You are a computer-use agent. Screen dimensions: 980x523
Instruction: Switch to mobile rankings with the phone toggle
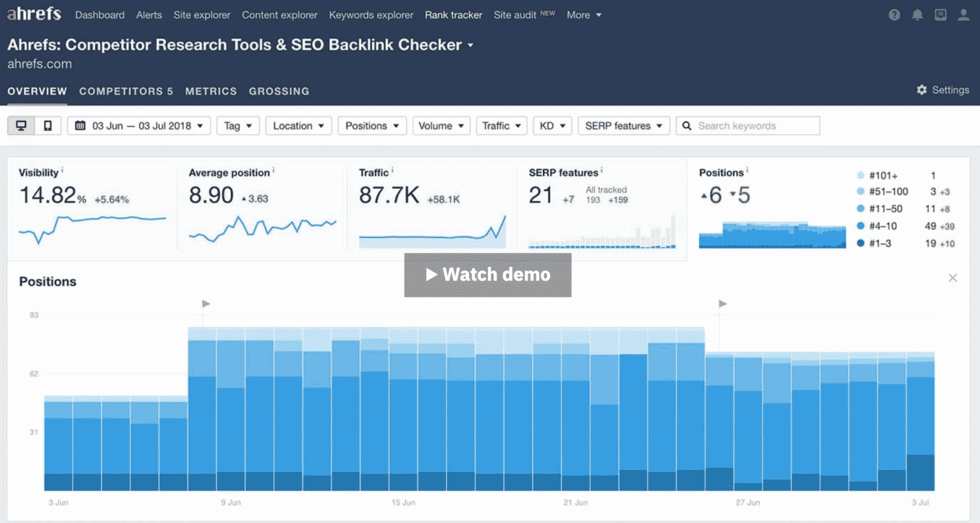(47, 125)
